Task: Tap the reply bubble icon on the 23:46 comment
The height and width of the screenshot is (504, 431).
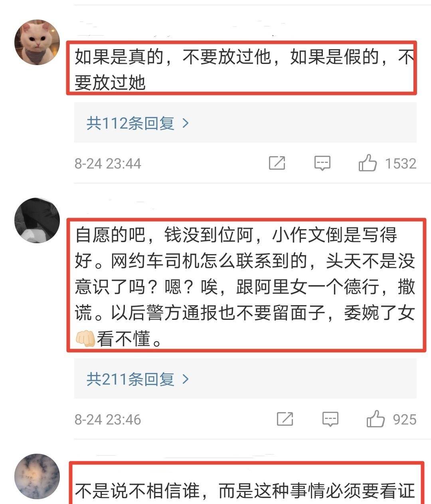Action: [x=330, y=419]
